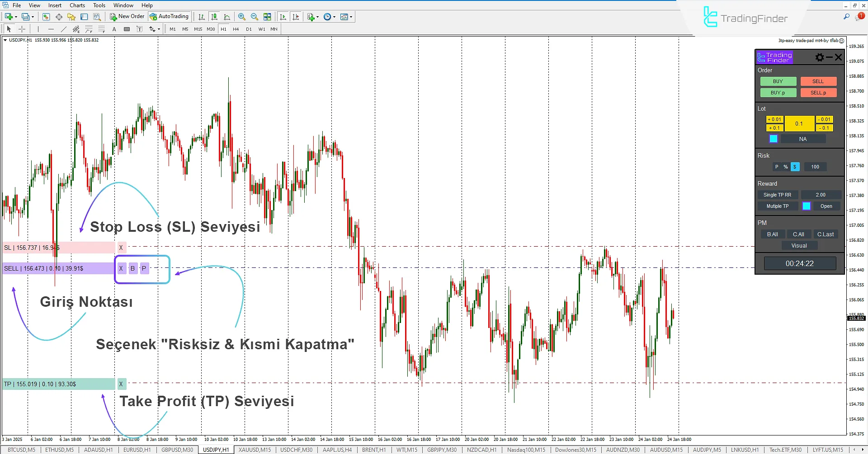Toggle the Multiple TP cyan checkbox
This screenshot has width=868, height=454.
click(807, 206)
